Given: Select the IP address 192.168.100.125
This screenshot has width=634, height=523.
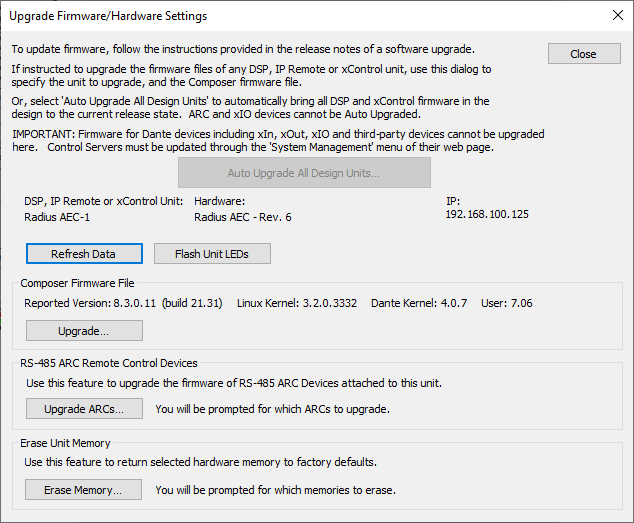Looking at the screenshot, I should 487,214.
